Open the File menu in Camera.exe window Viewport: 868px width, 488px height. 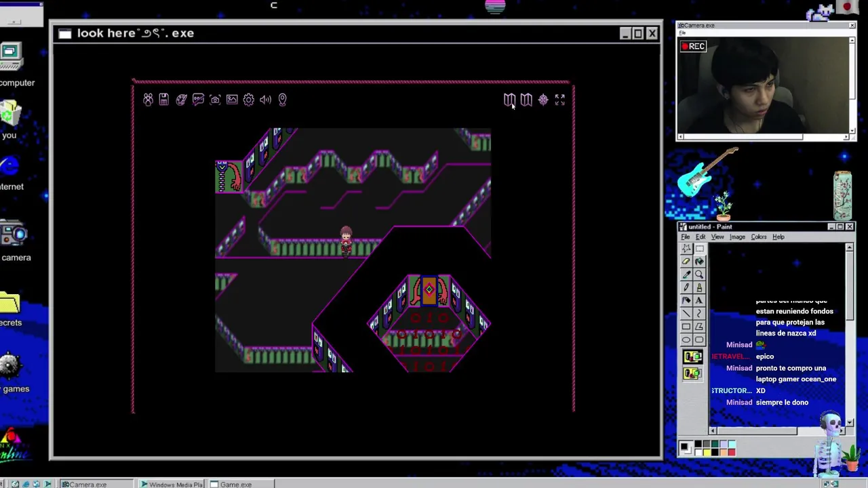[682, 33]
